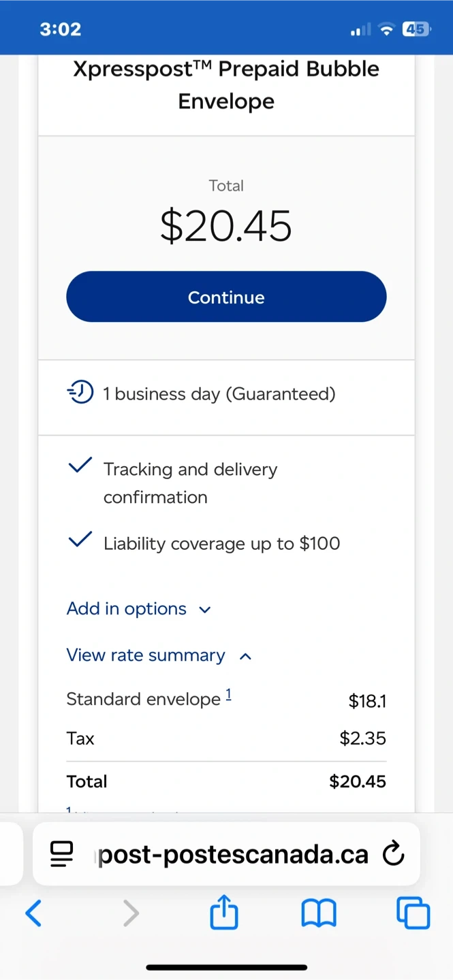This screenshot has height=980, width=453.
Task: Open the Standard envelope footnote 1 link
Action: tap(229, 695)
